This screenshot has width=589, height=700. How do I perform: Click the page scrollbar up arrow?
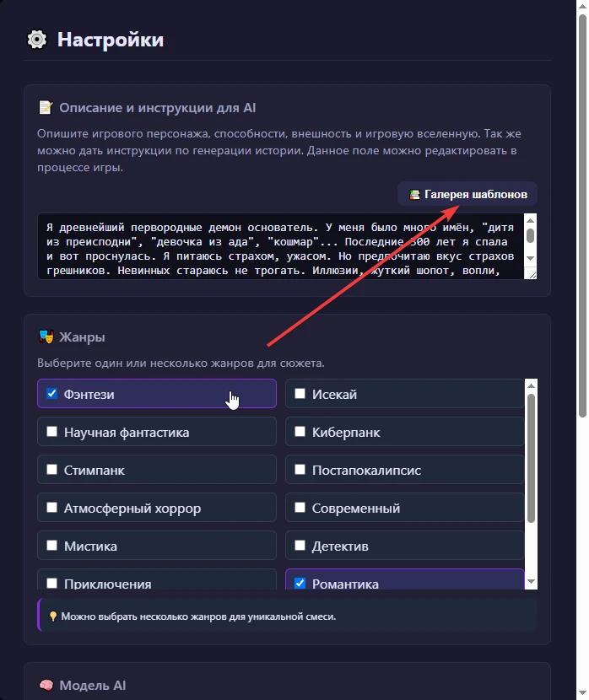coord(582,6)
